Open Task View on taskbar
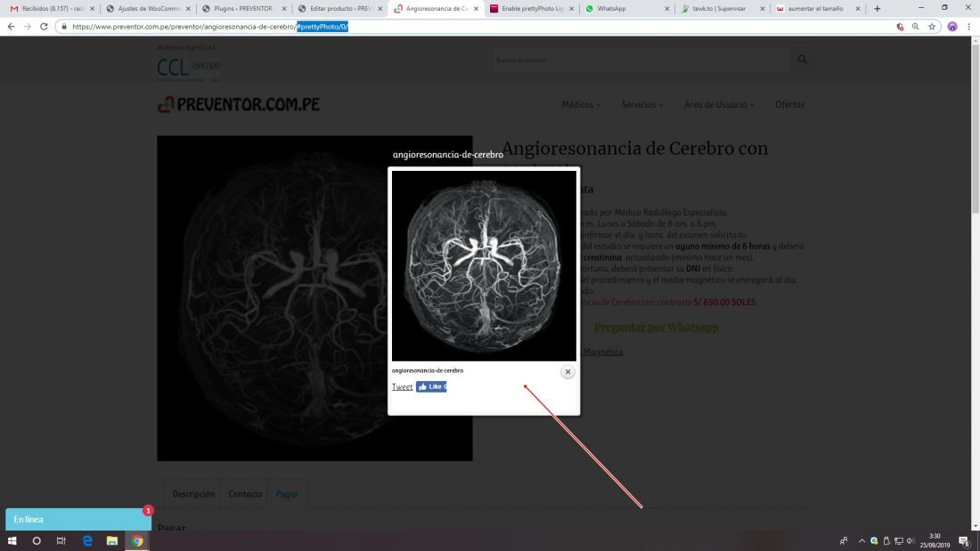This screenshot has width=980, height=551. pos(61,541)
